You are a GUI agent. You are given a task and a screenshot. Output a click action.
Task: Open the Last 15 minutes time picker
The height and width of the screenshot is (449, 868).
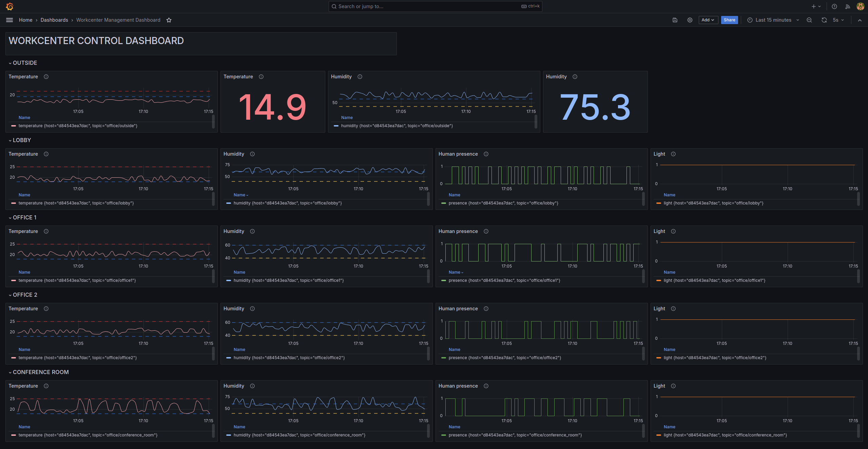point(773,20)
